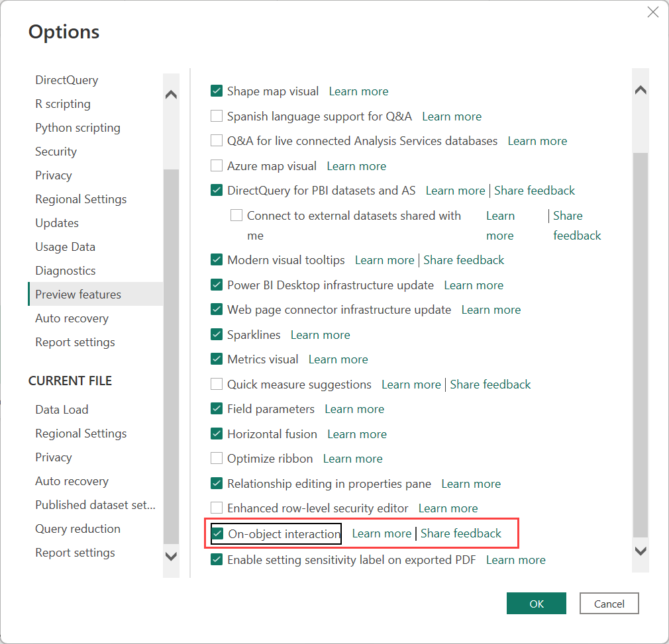Enable Enhanced row-level security editor
Viewport: 669px width, 644px height.
coord(217,508)
